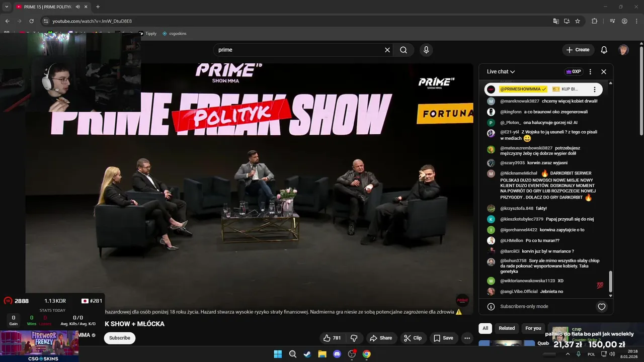Select the Related filter chip
This screenshot has height=362, width=644.
[507, 328]
